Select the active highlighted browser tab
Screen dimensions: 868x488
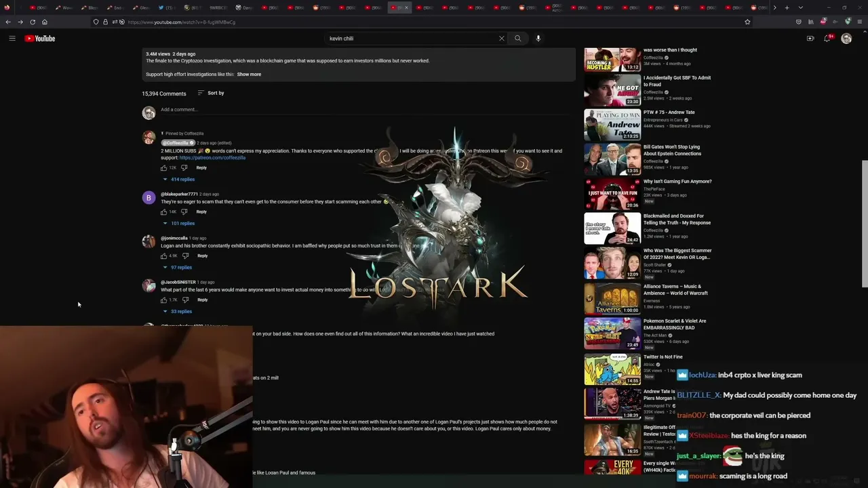coord(399,7)
